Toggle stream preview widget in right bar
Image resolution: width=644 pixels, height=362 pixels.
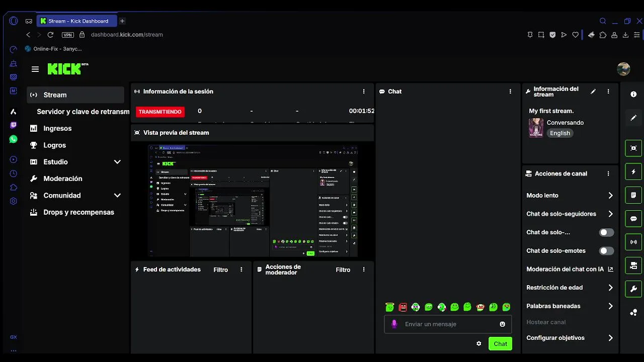(633, 148)
